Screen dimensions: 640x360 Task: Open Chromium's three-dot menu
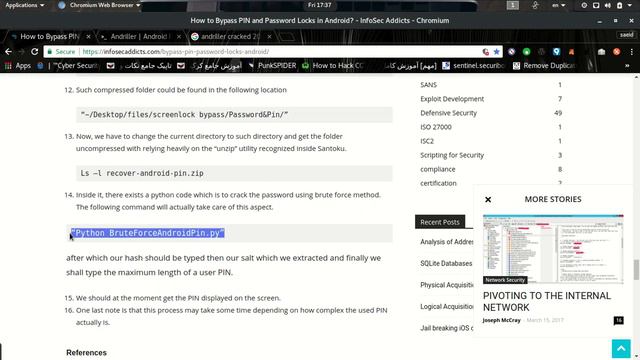point(631,52)
